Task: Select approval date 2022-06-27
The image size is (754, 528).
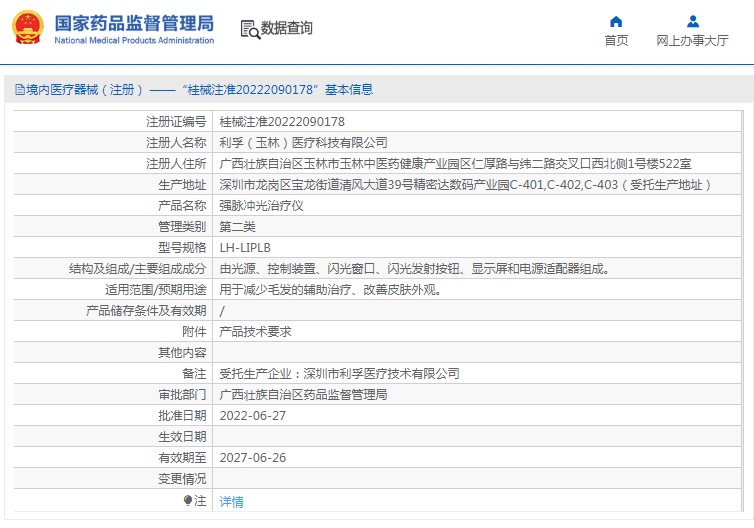Action: click(253, 416)
